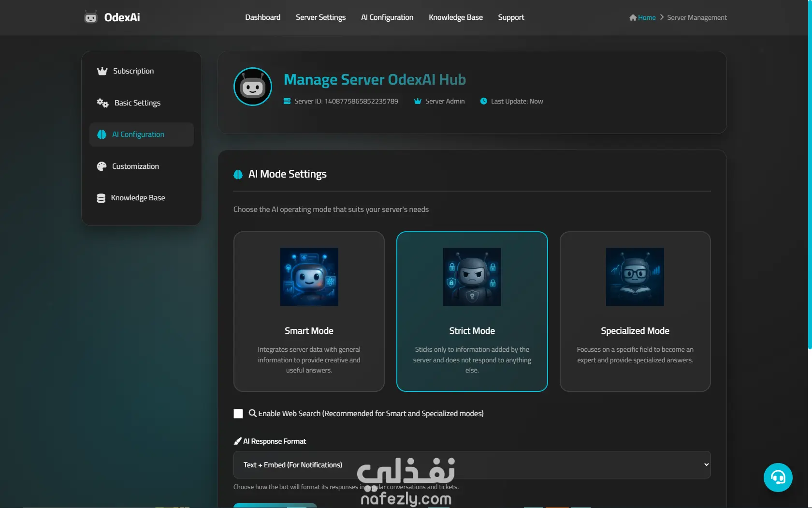This screenshot has width=812, height=508.
Task: Click the Last Update clock icon
Action: 483,101
